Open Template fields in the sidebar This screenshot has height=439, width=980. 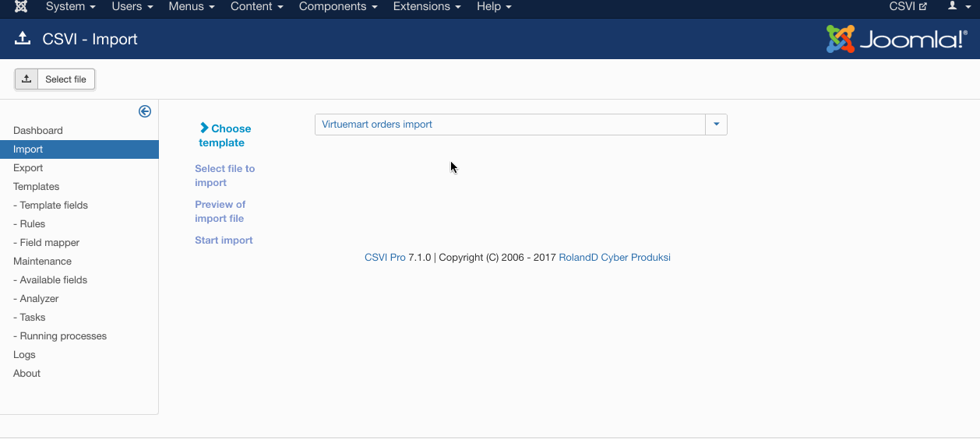click(x=51, y=205)
